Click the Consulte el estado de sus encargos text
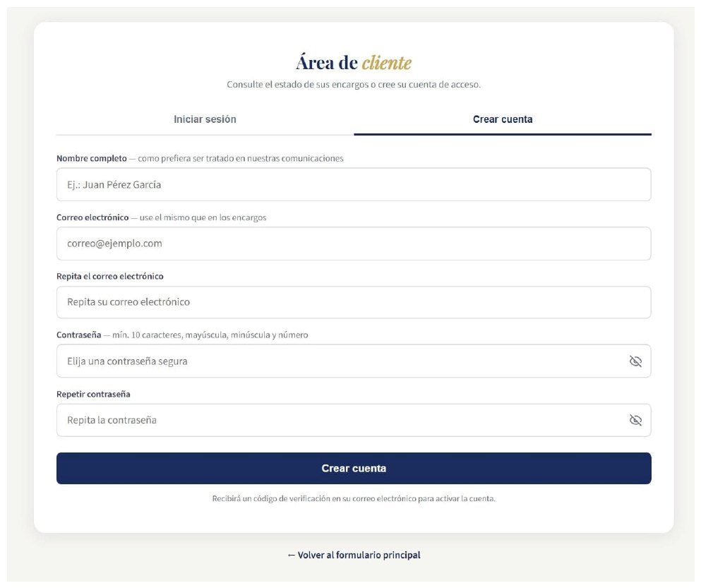 [354, 85]
